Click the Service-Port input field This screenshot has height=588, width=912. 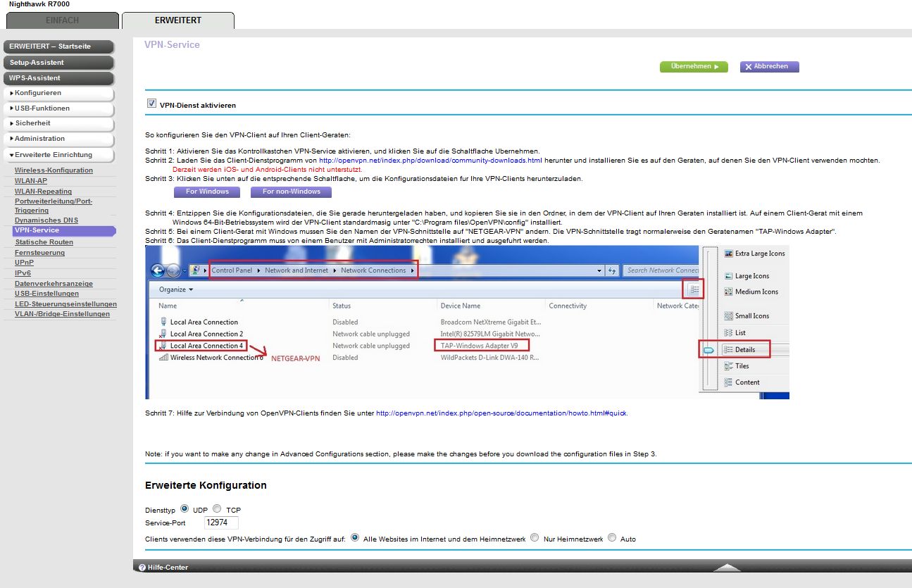221,523
